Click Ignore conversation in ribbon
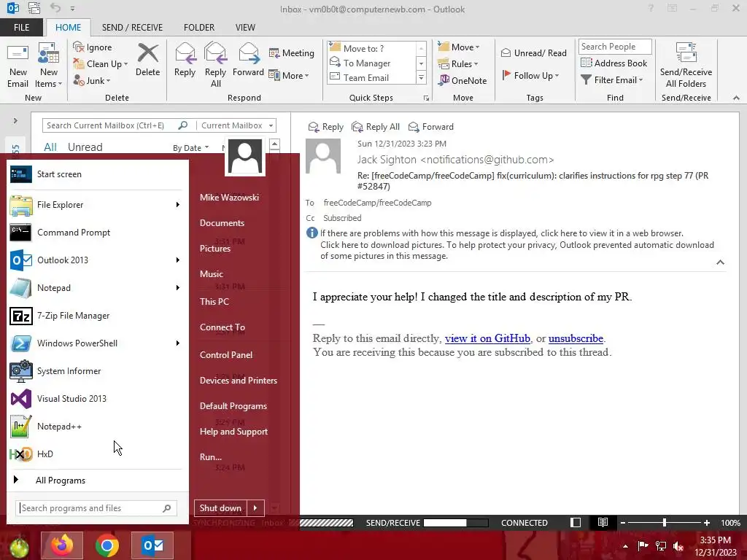747x560 pixels. coord(93,47)
